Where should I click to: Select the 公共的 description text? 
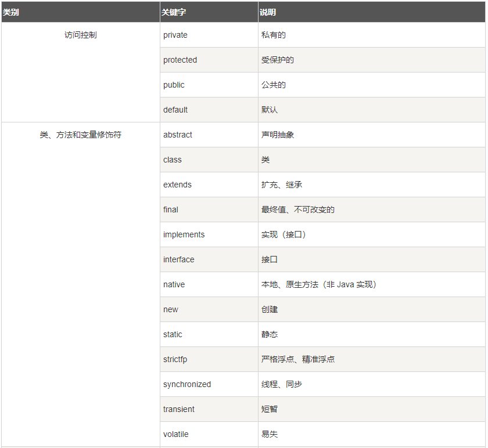273,85
